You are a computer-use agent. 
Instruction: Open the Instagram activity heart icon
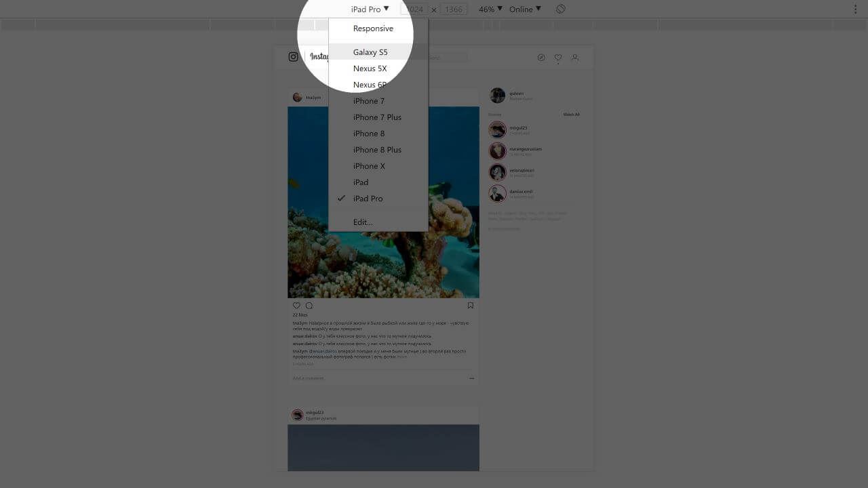[x=558, y=58]
